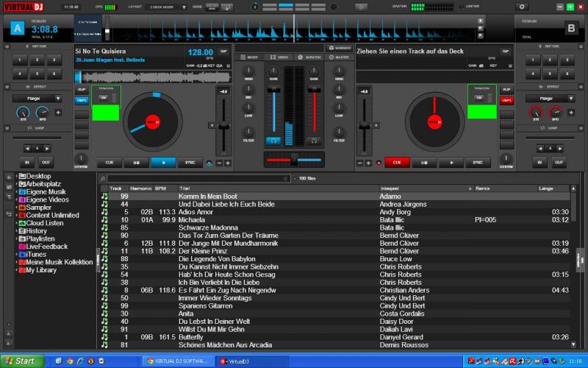The width and height of the screenshot is (588, 368).
Task: Open settings with the gear icon
Action: pyautogui.click(x=523, y=7)
